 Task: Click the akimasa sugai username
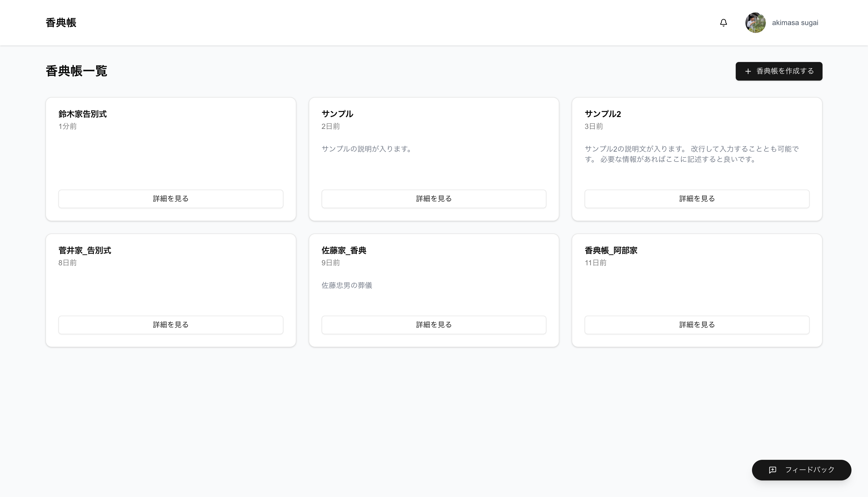[795, 22]
